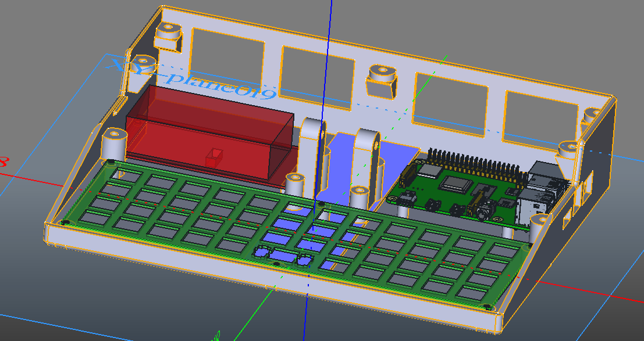
Task: Select the cylindrical standoff left of the red box
Action: pos(113,145)
